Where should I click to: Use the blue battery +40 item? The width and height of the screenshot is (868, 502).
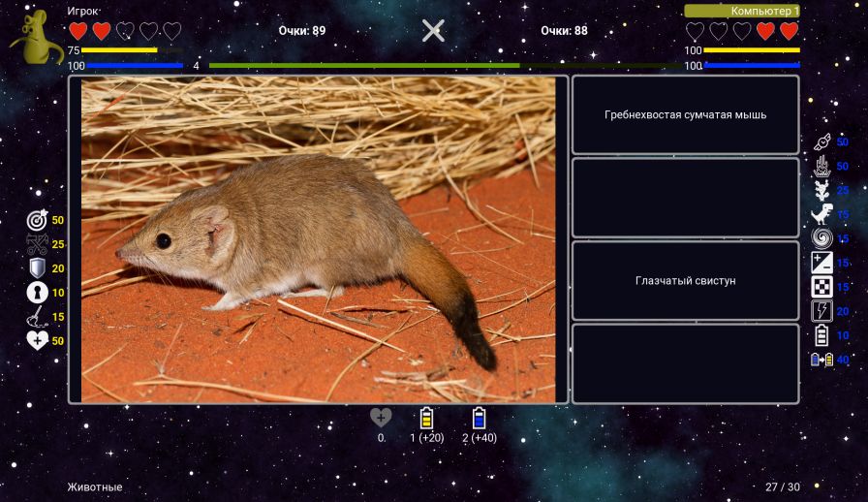479,419
